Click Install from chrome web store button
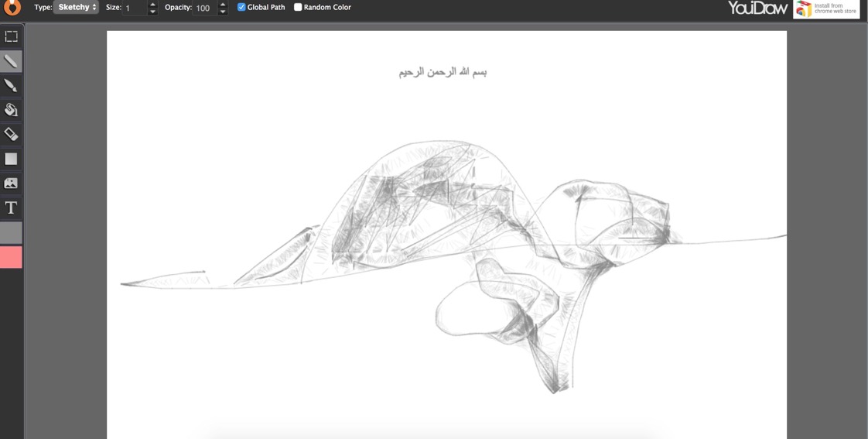The image size is (868, 439). (x=826, y=9)
